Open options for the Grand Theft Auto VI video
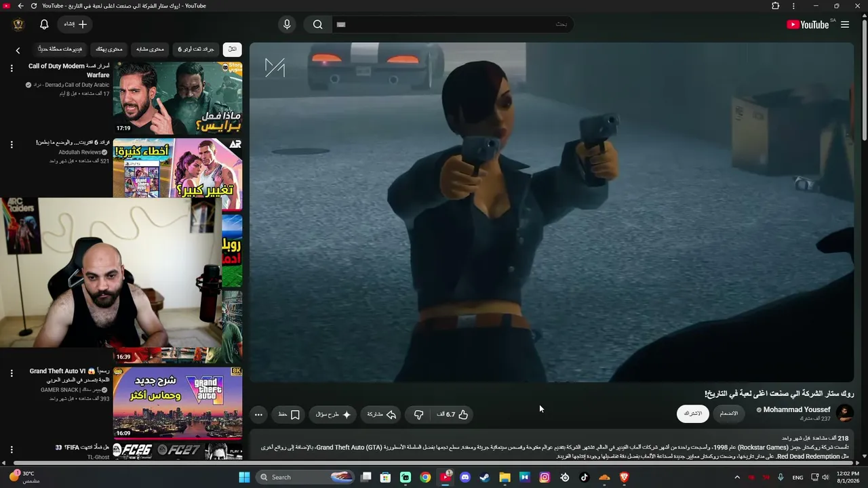This screenshot has height=488, width=868. (12, 373)
